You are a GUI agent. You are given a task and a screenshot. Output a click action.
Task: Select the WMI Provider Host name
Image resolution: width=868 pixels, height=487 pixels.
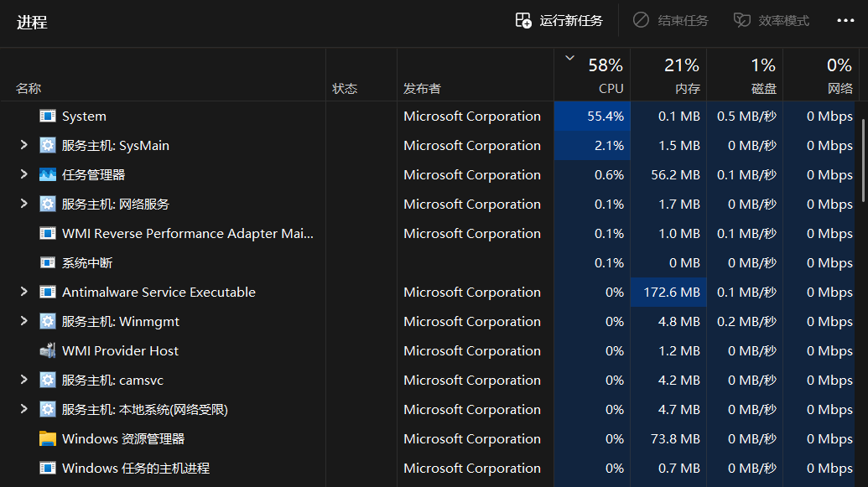coord(120,351)
